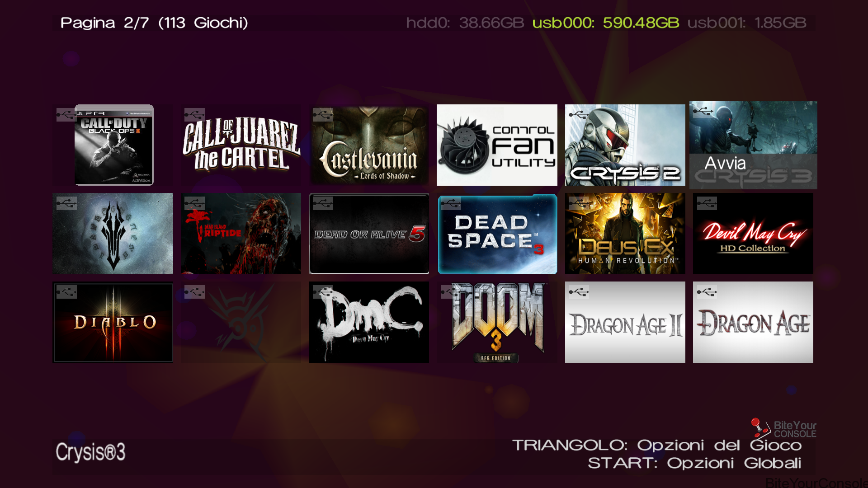Click the hdd0: 38.66GB storage label

465,23
